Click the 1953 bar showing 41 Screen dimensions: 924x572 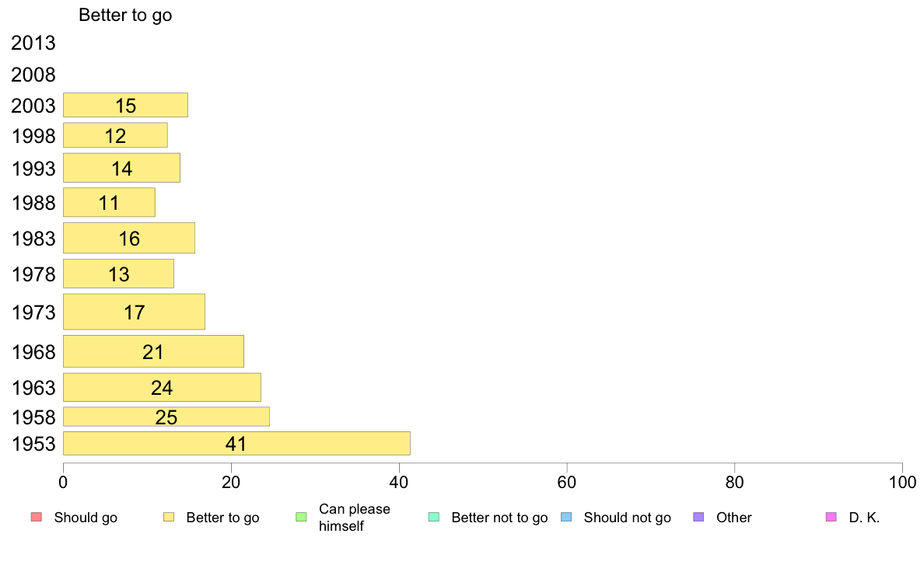point(237,444)
